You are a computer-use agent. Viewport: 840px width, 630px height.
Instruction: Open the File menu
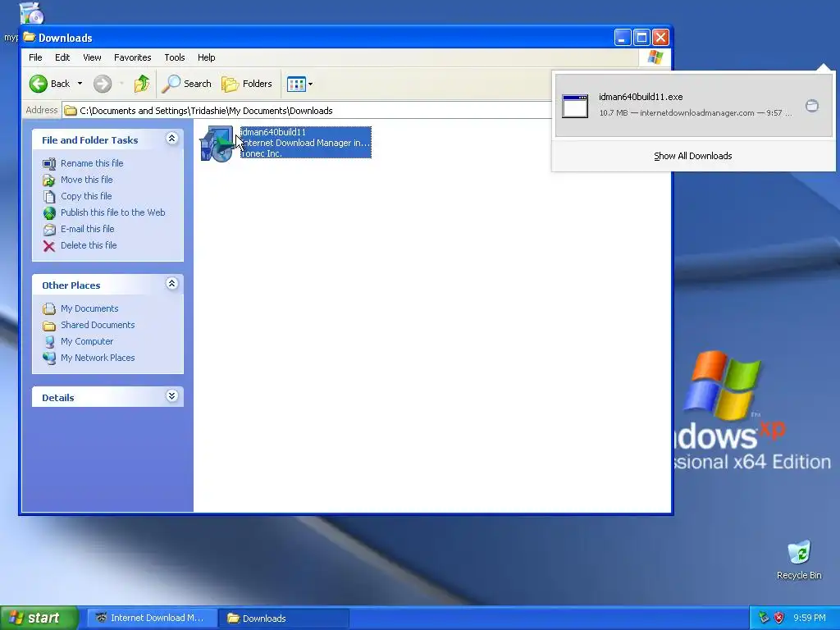pos(35,57)
